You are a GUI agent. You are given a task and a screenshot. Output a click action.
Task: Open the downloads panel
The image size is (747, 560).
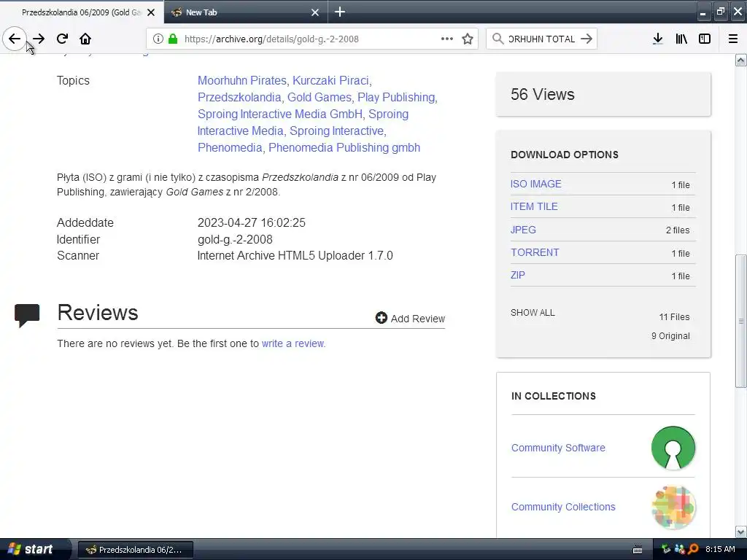pyautogui.click(x=657, y=39)
